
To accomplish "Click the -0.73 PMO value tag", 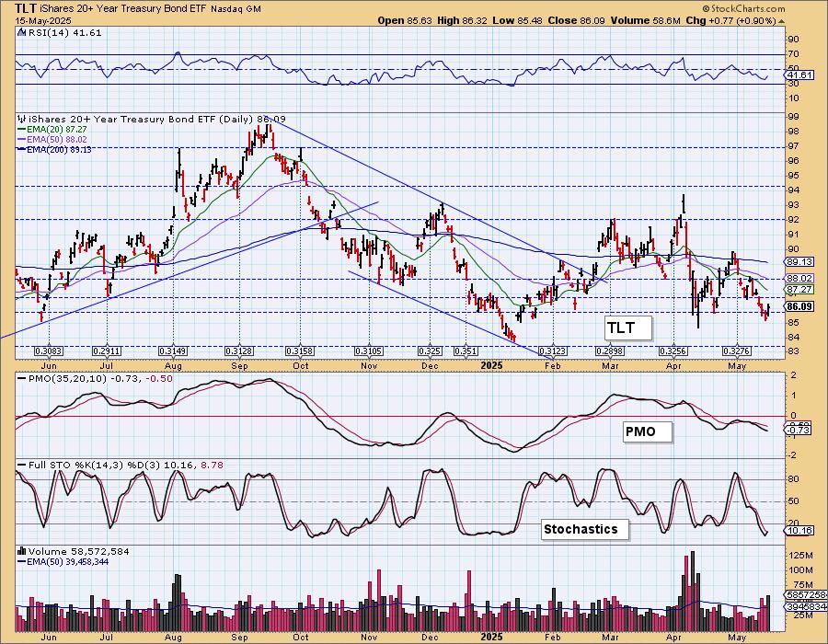I will [x=799, y=431].
